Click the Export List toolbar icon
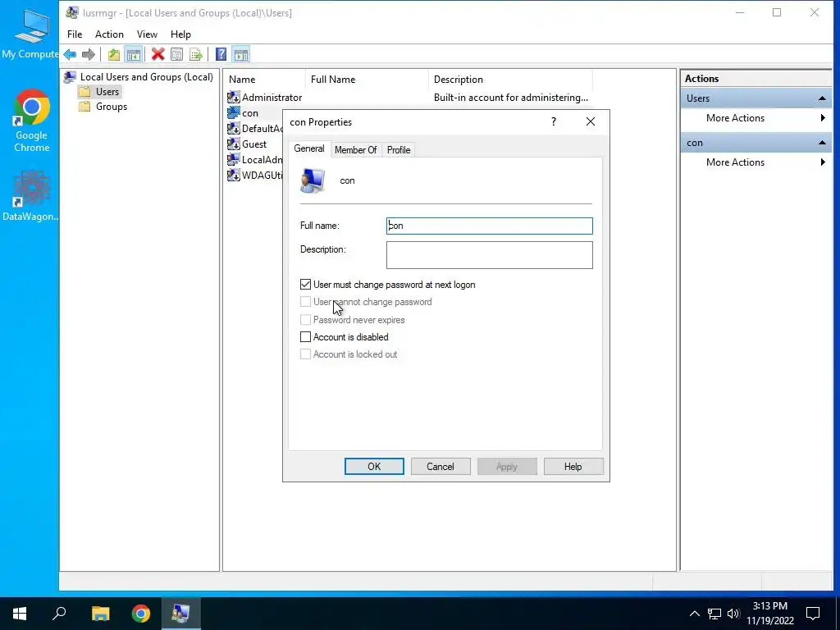 pos(195,54)
